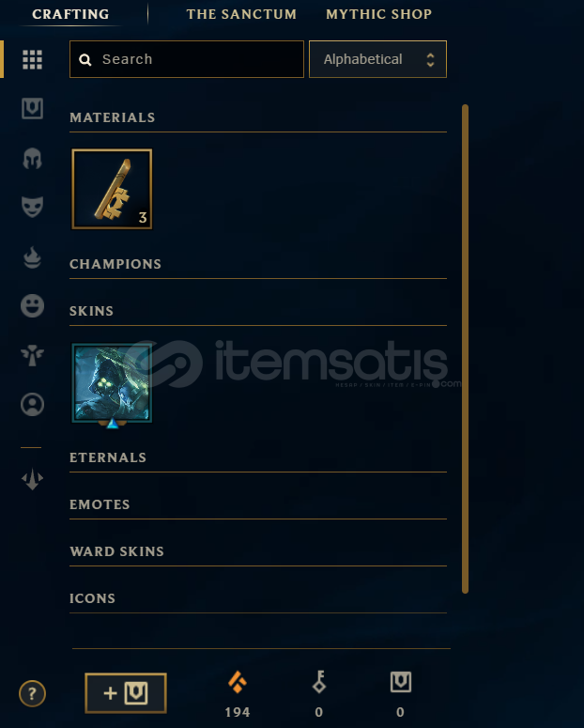Viewport: 584px width, 728px height.
Task: Open the Mythic Shop tab
Action: [378, 14]
